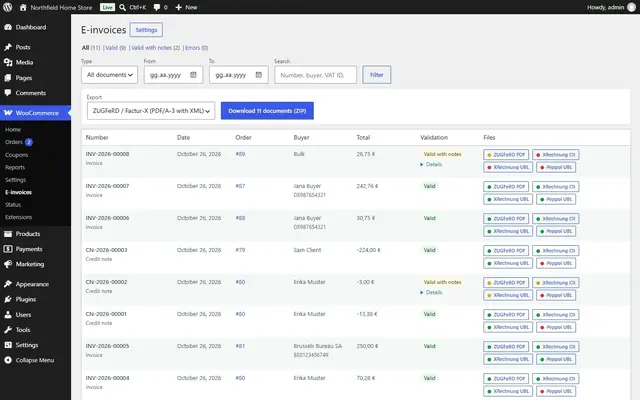Click the Media icon in the sidebar

click(x=8, y=62)
